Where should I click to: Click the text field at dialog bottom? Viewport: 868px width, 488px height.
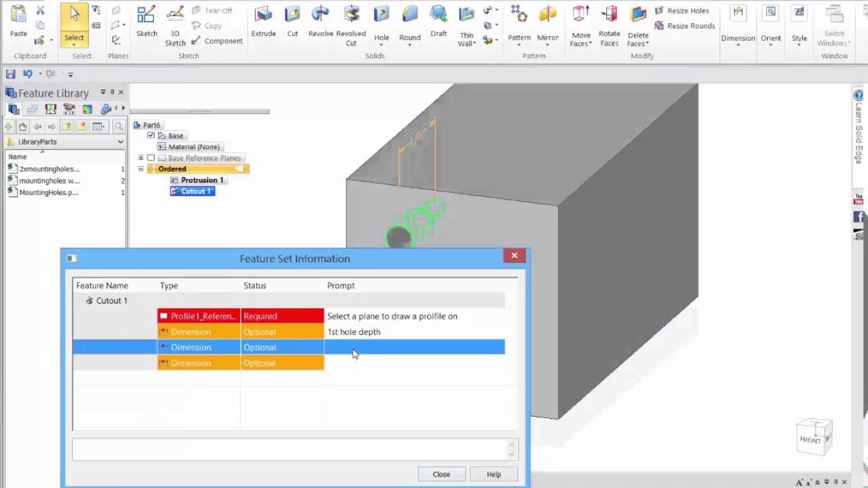290,449
